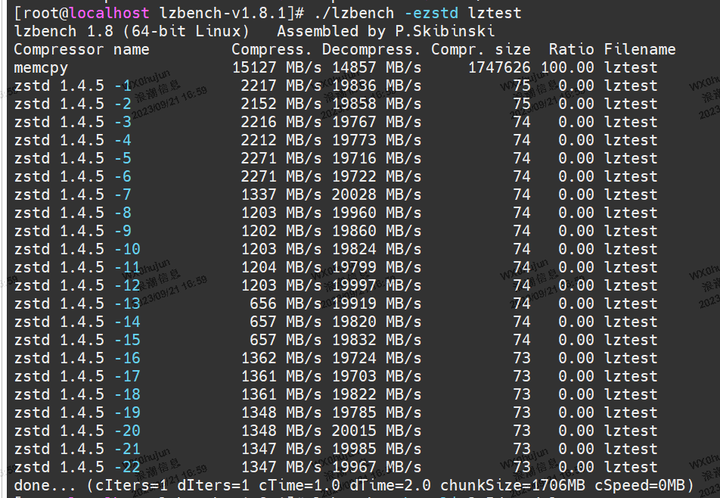Click 'zstd 1.4.5 -1' row name
Viewport: 720px width, 498px height.
73,86
